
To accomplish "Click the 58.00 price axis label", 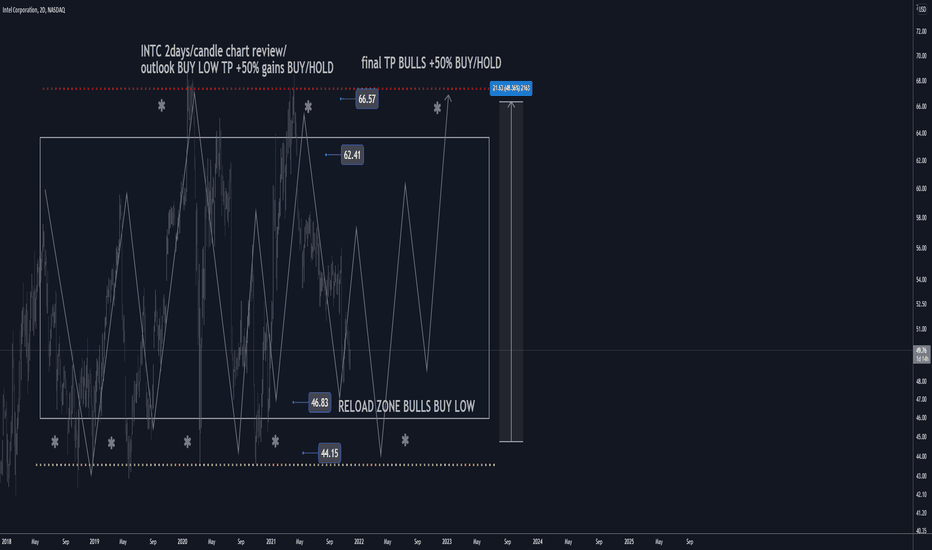I will 921,218.
